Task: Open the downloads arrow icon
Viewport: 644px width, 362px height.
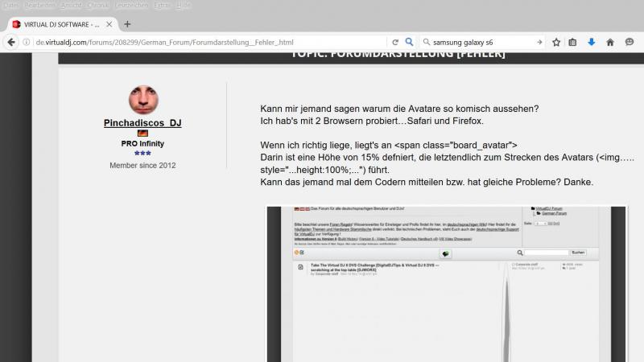Action: (592, 42)
